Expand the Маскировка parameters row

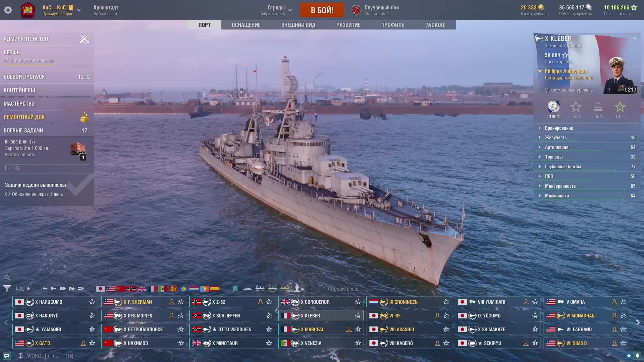557,196
